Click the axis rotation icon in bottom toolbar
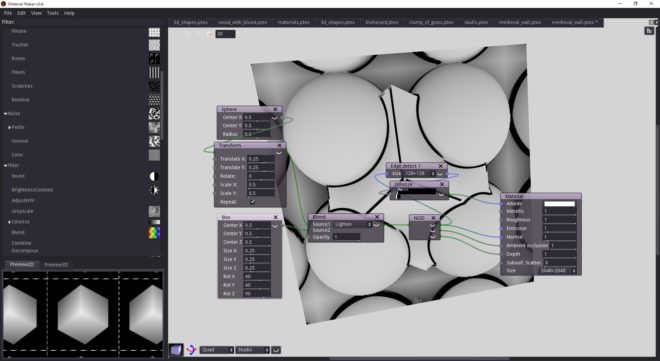660x361 pixels. click(x=192, y=350)
